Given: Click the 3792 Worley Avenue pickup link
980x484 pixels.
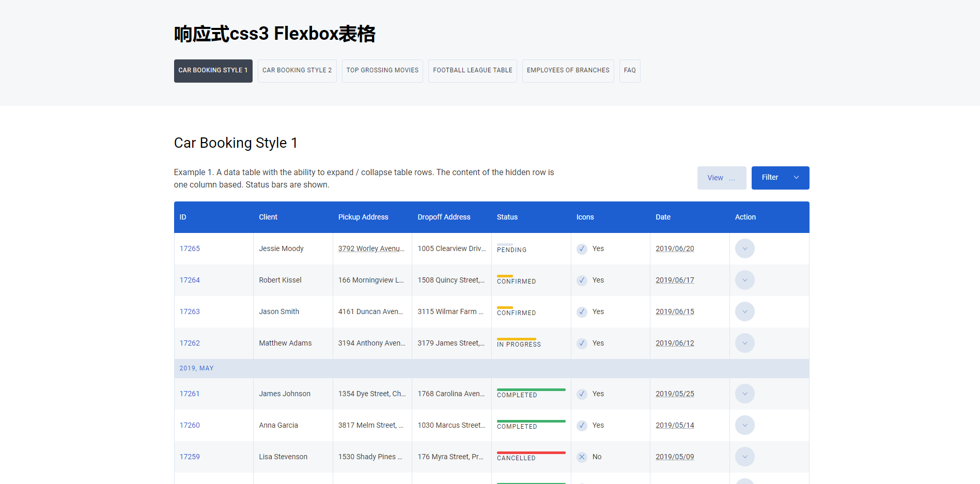Looking at the screenshot, I should [x=371, y=248].
